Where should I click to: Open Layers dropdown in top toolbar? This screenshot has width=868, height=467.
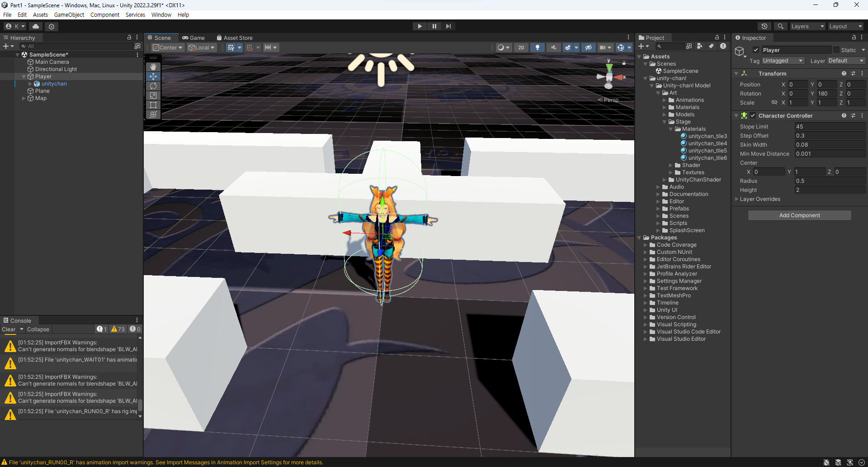(x=807, y=26)
